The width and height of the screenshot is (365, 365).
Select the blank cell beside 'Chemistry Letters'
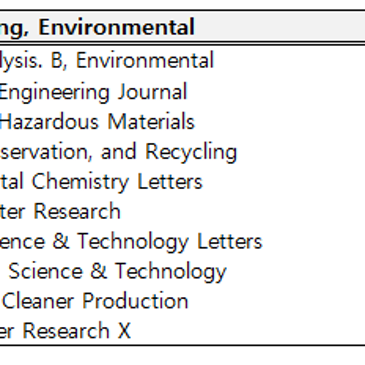point(284,182)
